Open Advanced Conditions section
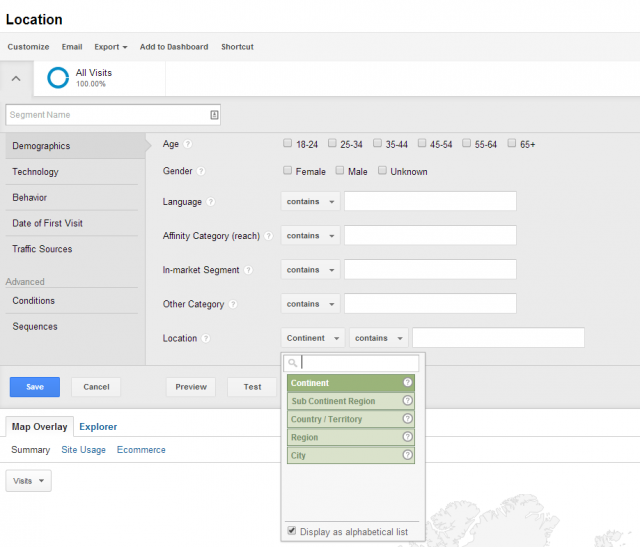 (71, 300)
